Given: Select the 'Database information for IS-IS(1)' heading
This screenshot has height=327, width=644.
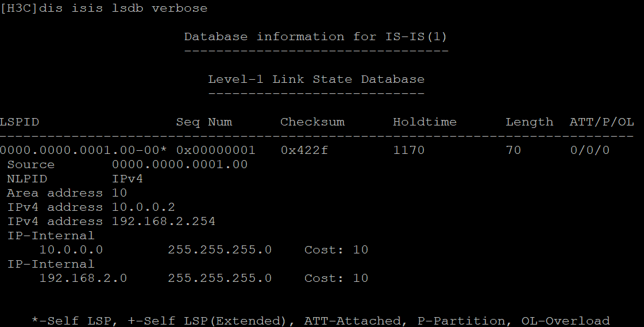Looking at the screenshot, I should pyautogui.click(x=316, y=36).
